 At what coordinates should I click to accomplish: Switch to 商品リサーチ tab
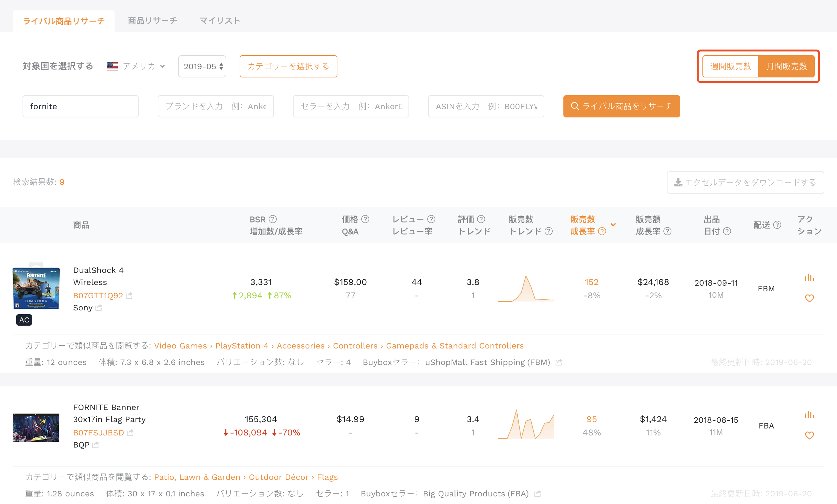pyautogui.click(x=152, y=21)
